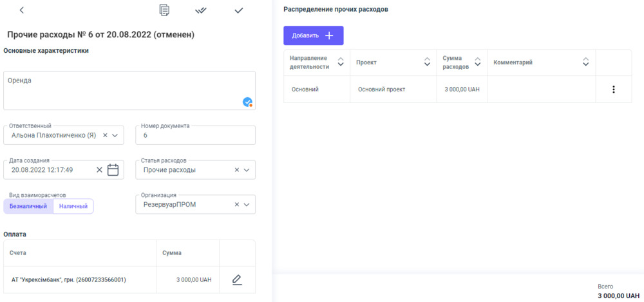Expand the Ответственный dropdown
Viewport: 644px width, 302px height.
coord(115,135)
